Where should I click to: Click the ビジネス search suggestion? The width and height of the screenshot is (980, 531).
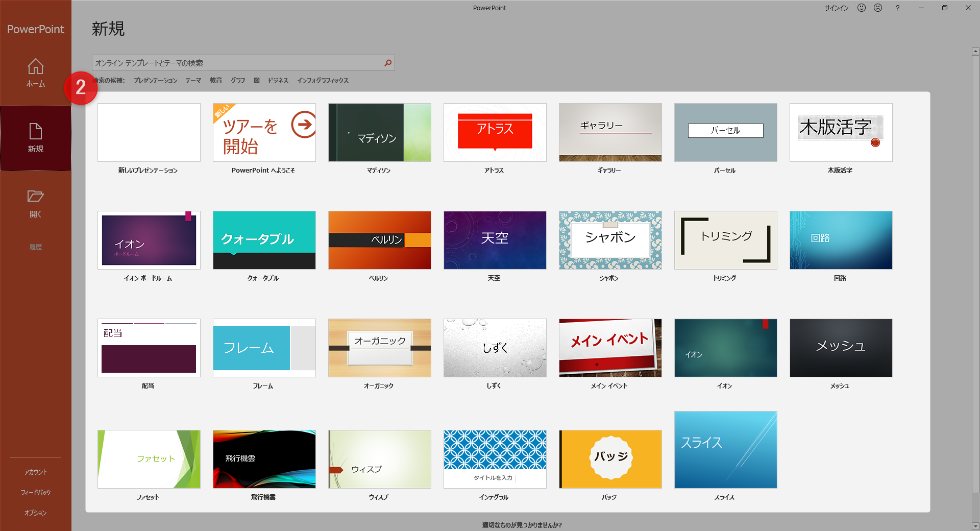coord(278,81)
